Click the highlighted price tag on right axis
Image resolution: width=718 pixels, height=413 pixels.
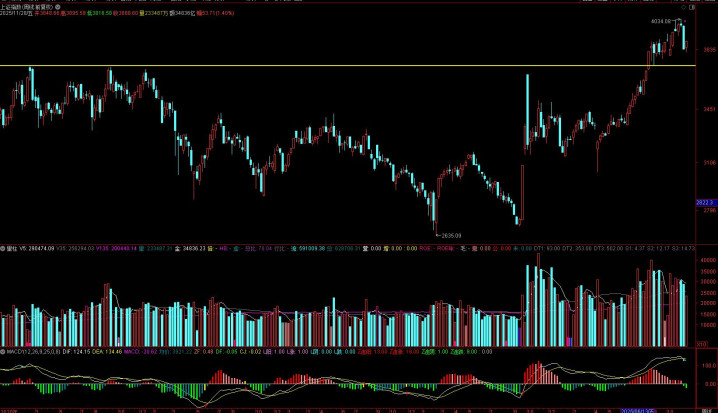pos(704,201)
